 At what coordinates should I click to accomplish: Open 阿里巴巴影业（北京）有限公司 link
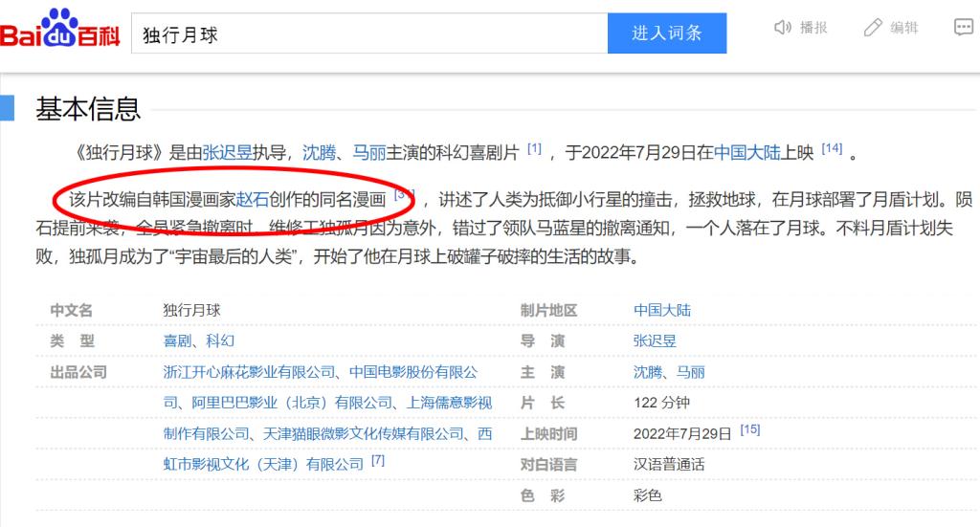(x=292, y=403)
